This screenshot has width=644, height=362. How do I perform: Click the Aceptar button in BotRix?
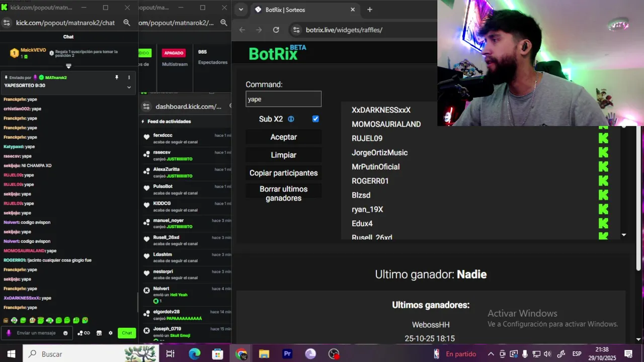pos(283,137)
